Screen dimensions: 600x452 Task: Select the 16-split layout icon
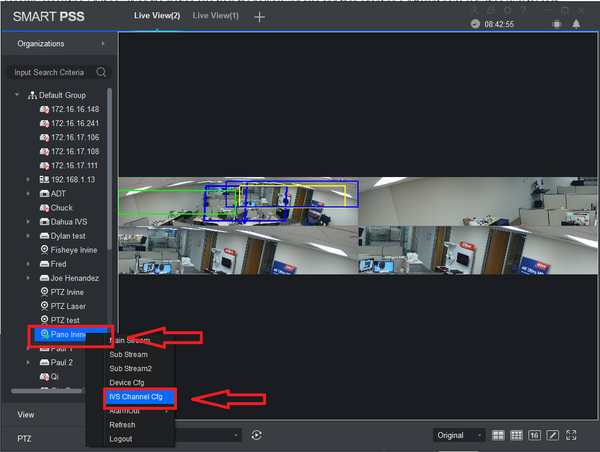tap(534, 435)
